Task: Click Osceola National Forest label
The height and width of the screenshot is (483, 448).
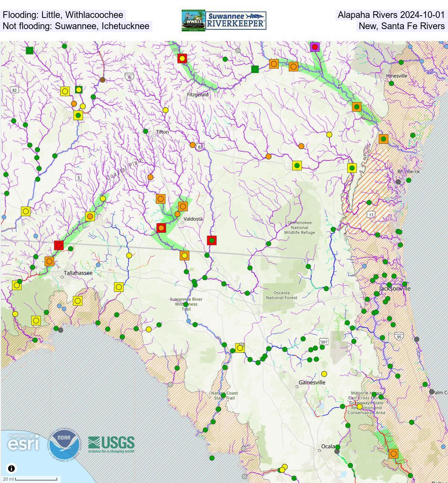Action: [x=281, y=295]
